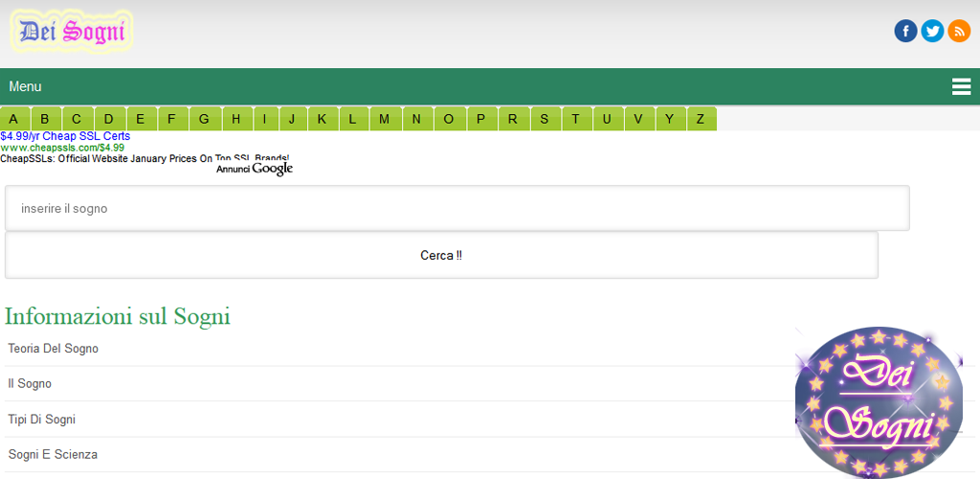Select letter V tab
Image resolution: width=980 pixels, height=479 pixels.
point(638,119)
